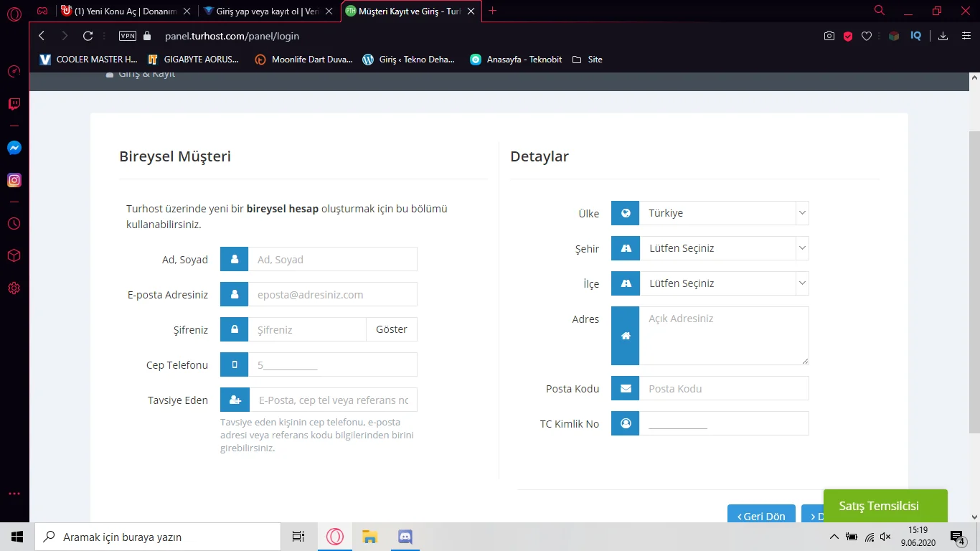980x551 pixels.
Task: Open Discord from the taskbar
Action: [405, 537]
